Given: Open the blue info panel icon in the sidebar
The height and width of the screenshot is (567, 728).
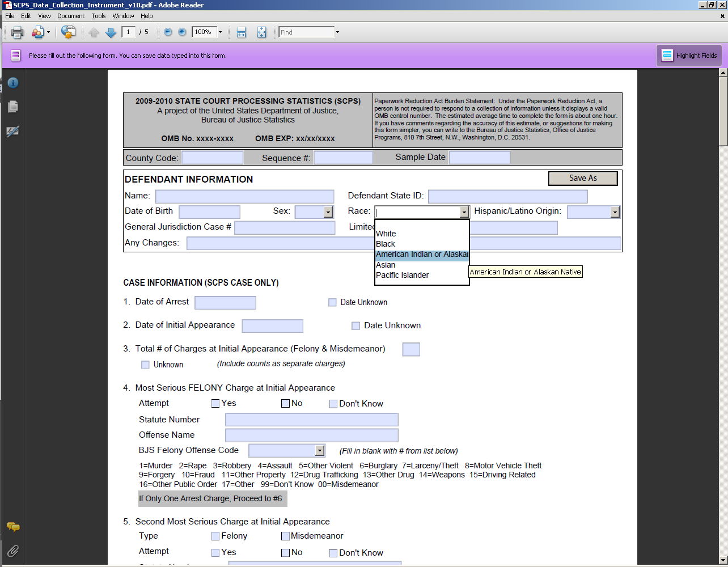Looking at the screenshot, I should (13, 83).
